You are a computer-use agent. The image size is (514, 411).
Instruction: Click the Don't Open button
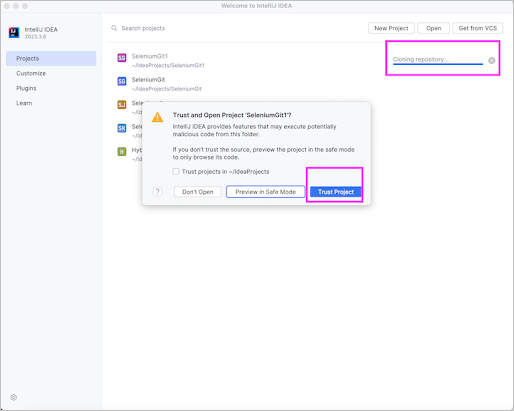pos(198,192)
